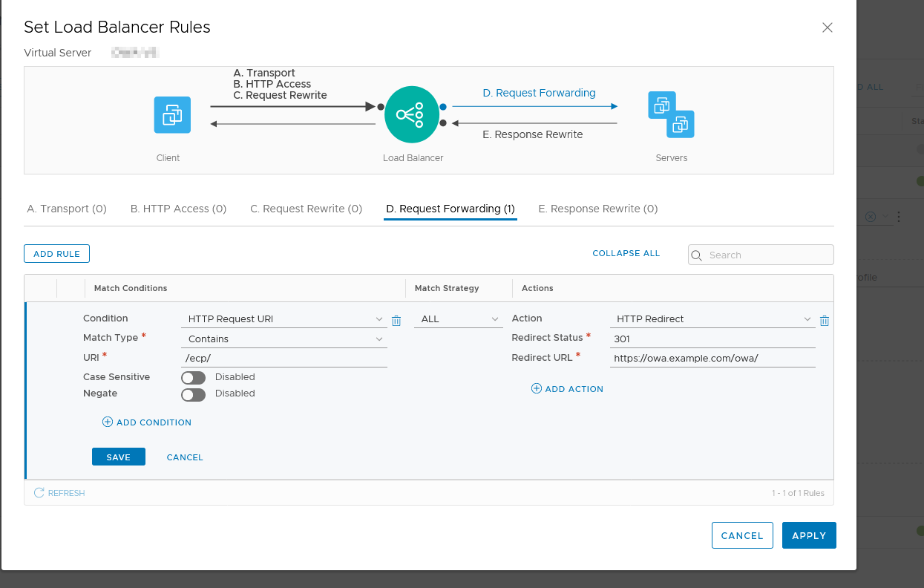
Task: Click the Load Balancer circle icon
Action: point(413,114)
